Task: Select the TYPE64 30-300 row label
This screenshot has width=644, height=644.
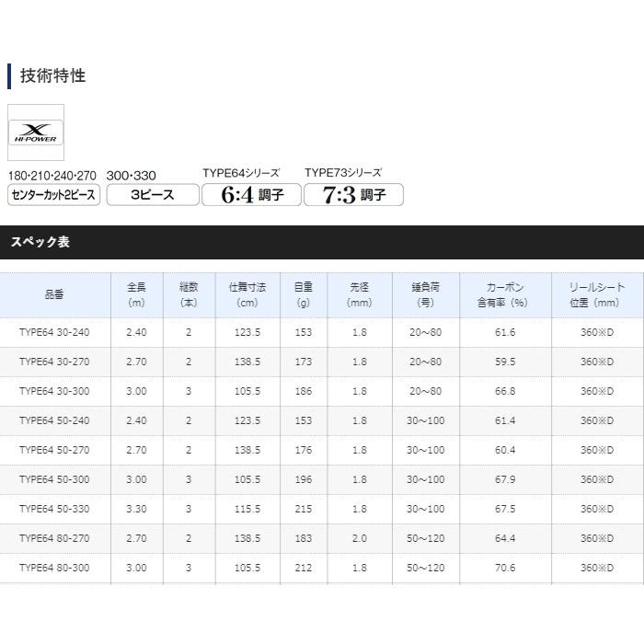Action: tap(54, 391)
